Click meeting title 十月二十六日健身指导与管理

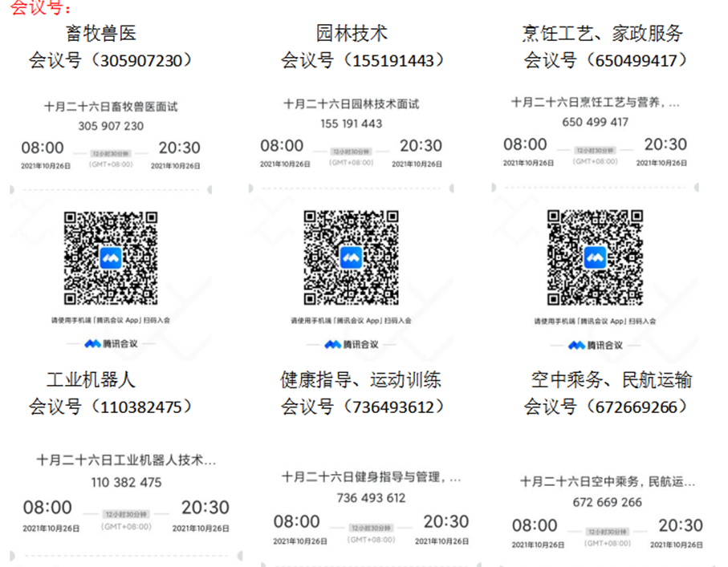pos(371,476)
